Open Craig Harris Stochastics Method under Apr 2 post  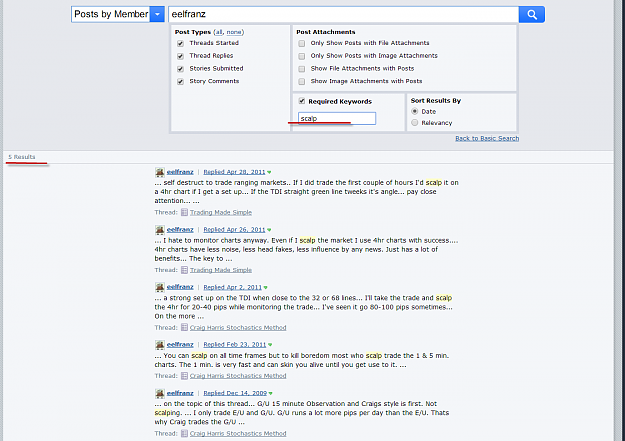coord(238,328)
